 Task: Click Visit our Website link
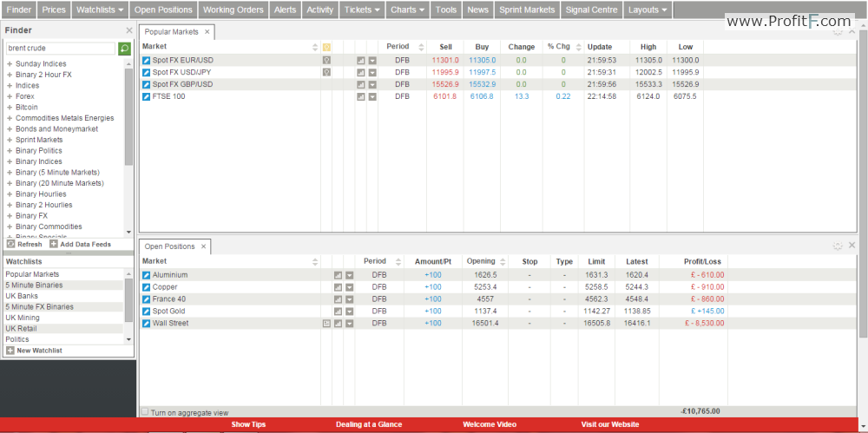[x=610, y=424]
